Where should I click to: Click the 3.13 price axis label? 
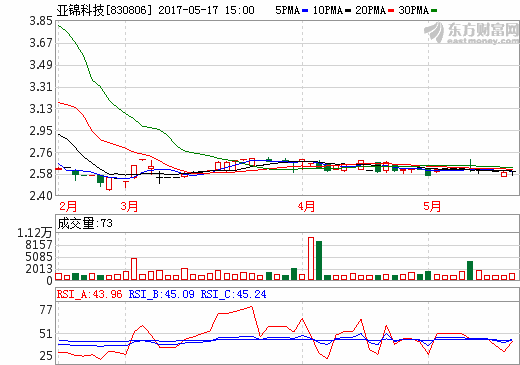41,109
